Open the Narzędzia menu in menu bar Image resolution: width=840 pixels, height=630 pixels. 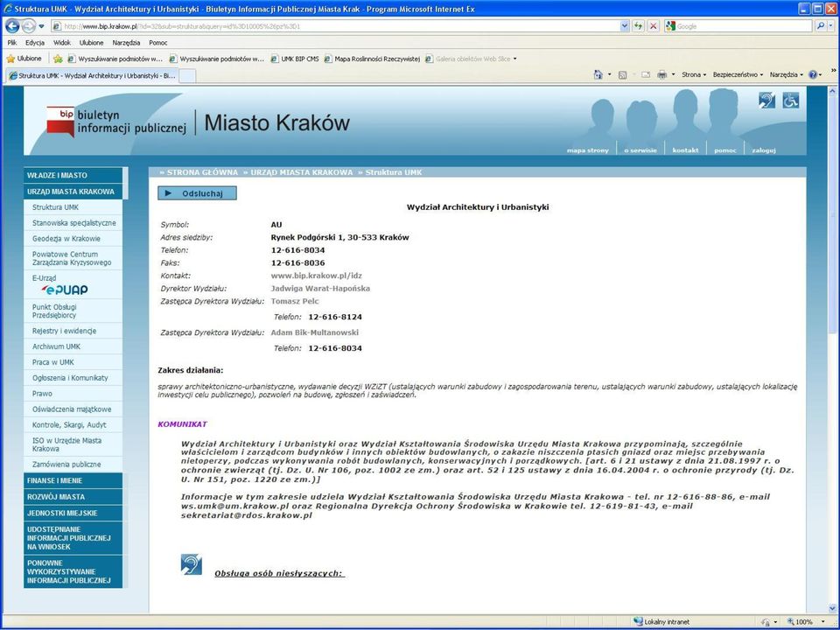point(126,42)
